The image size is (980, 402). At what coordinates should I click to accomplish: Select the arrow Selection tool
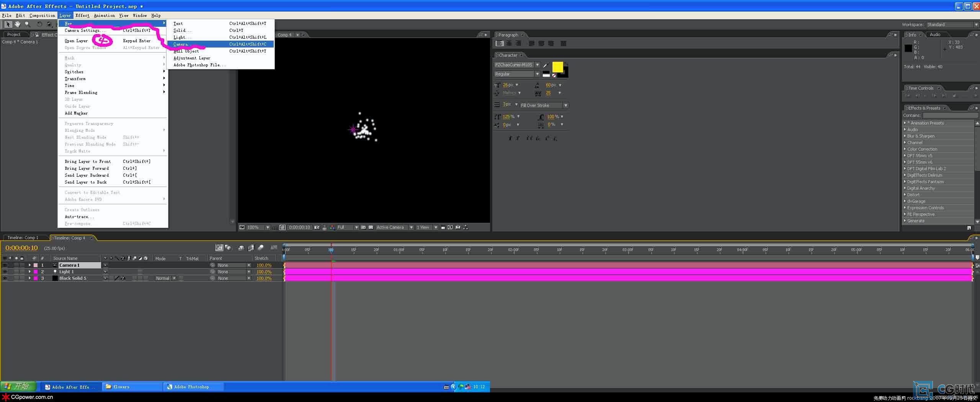8,24
